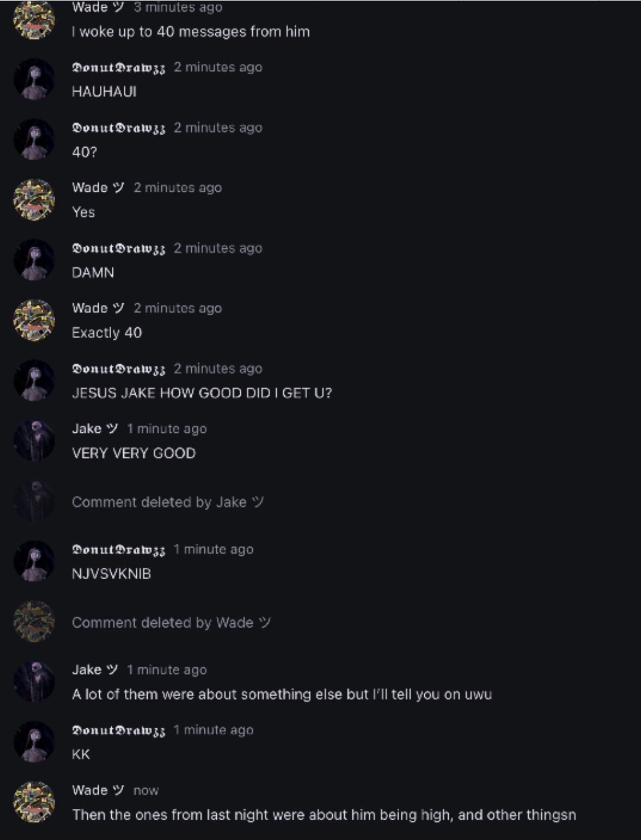The image size is (641, 840).
Task: Click '2 minutes ago' timestamp above DAMN
Action: pos(218,248)
